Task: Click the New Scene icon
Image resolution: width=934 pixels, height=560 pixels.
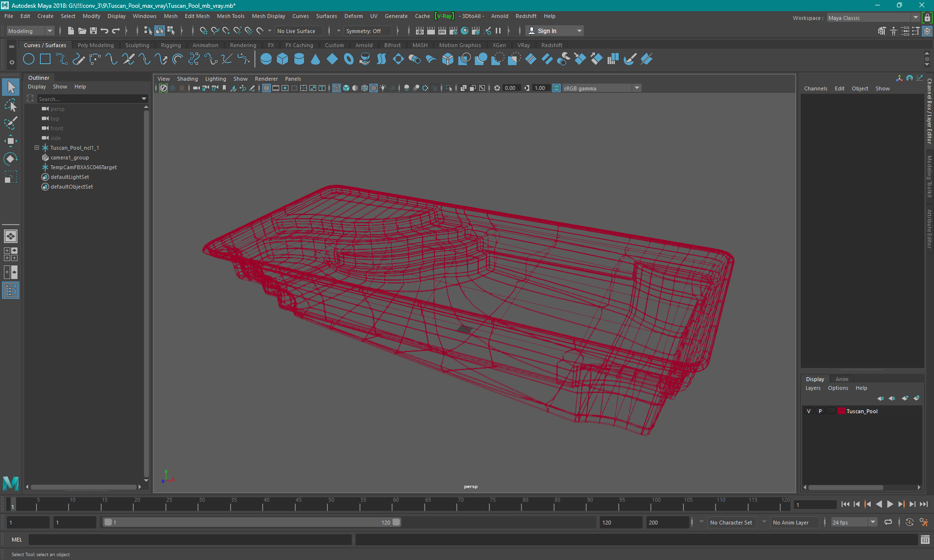Action: pyautogui.click(x=71, y=31)
